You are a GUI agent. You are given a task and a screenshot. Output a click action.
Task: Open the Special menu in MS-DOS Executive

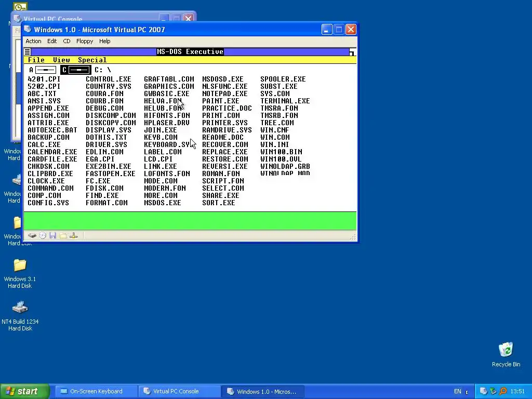tap(92, 60)
